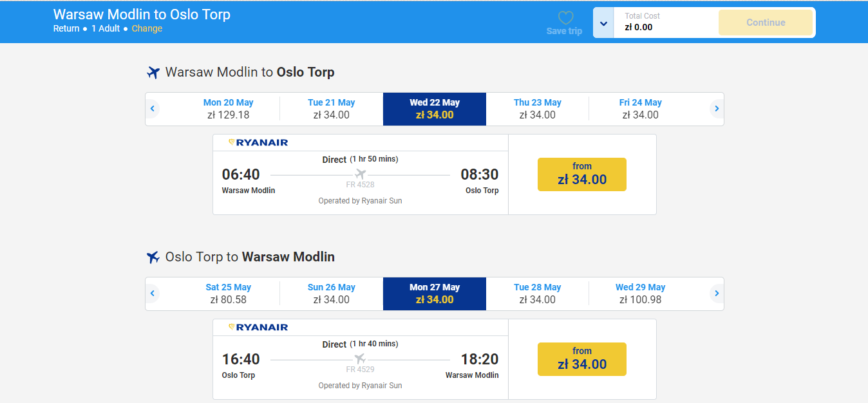The height and width of the screenshot is (403, 868).
Task: Choose the Sun 26 May return date
Action: pyautogui.click(x=332, y=294)
